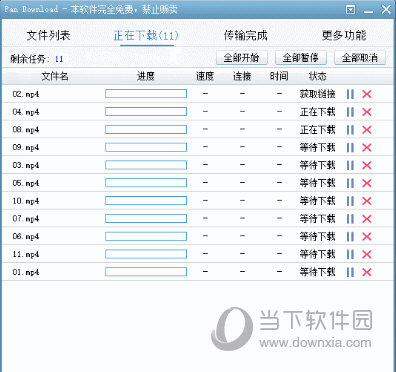
Task: Click the 全部取消 button
Action: (360, 58)
